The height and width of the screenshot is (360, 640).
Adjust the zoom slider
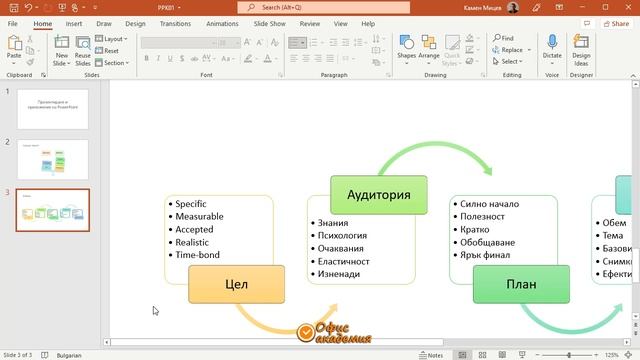(x=569, y=355)
